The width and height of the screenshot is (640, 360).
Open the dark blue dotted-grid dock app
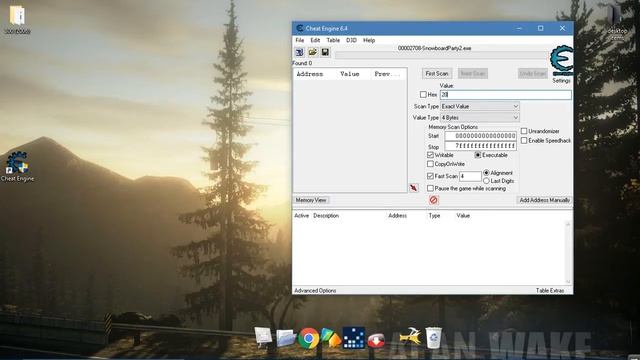tap(353, 338)
